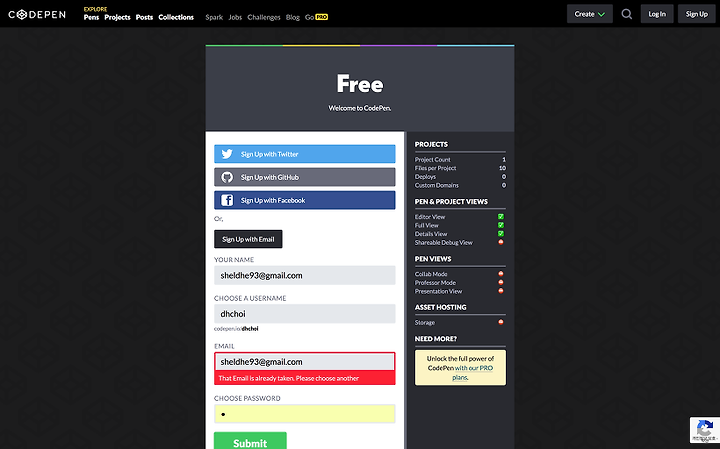Click Sign Up with Email button
This screenshot has height=449, width=720.
pyautogui.click(x=248, y=239)
